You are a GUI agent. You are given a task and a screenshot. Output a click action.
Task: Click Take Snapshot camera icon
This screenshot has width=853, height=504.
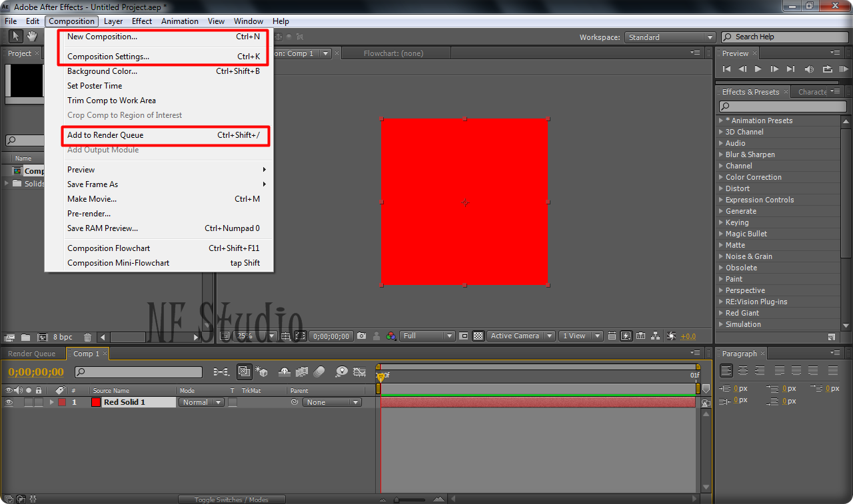[x=362, y=336]
